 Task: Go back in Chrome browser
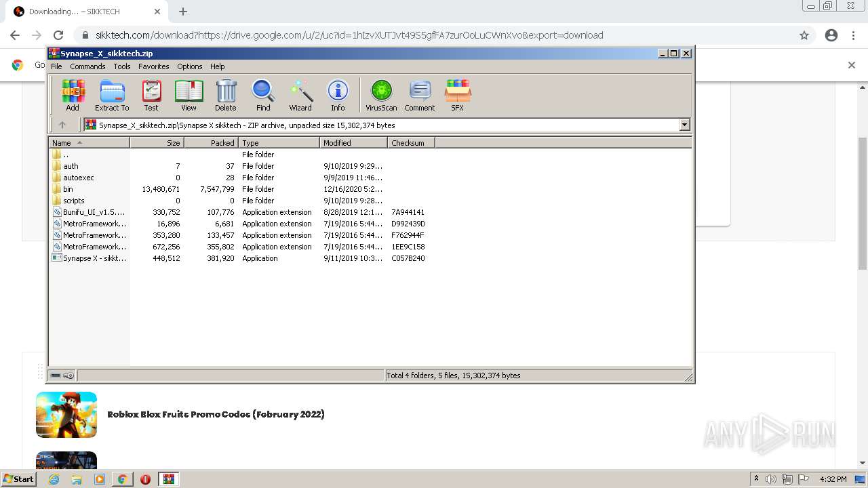[15, 35]
